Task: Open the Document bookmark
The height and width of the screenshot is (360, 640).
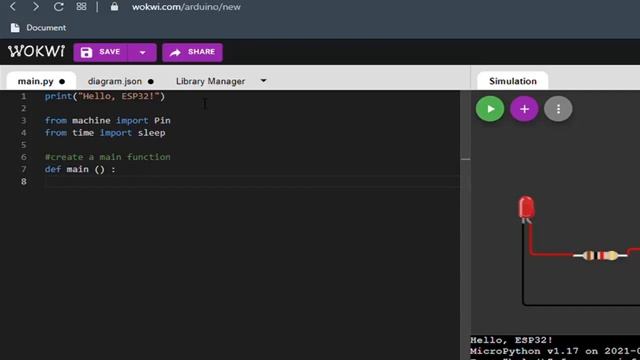Action: (x=38, y=28)
